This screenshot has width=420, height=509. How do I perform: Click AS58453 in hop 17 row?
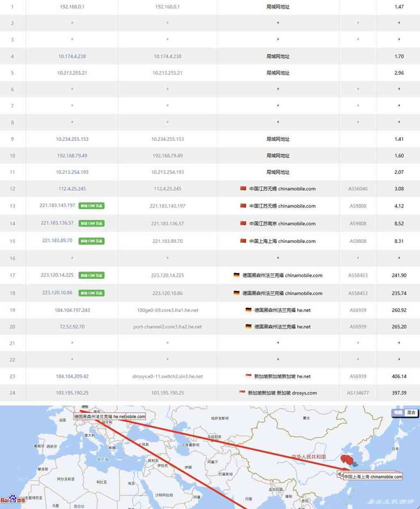point(358,275)
